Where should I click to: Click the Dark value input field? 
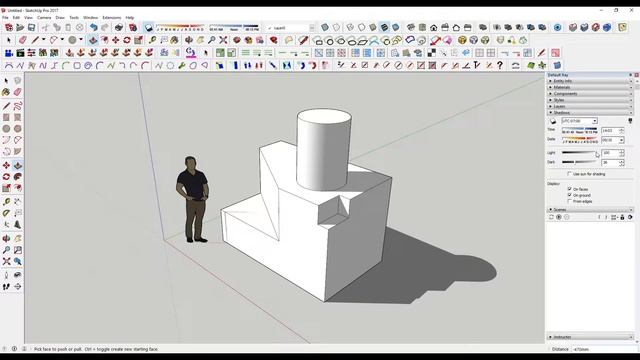click(x=610, y=162)
